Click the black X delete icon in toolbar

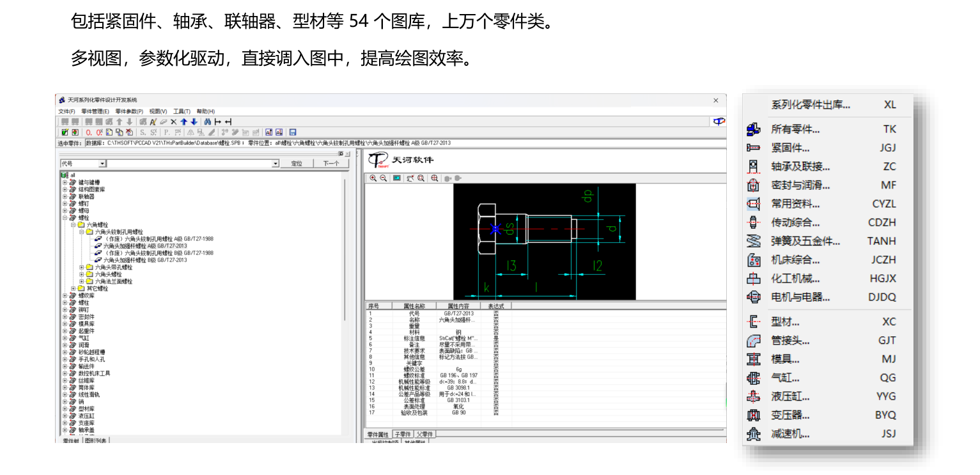[174, 121]
